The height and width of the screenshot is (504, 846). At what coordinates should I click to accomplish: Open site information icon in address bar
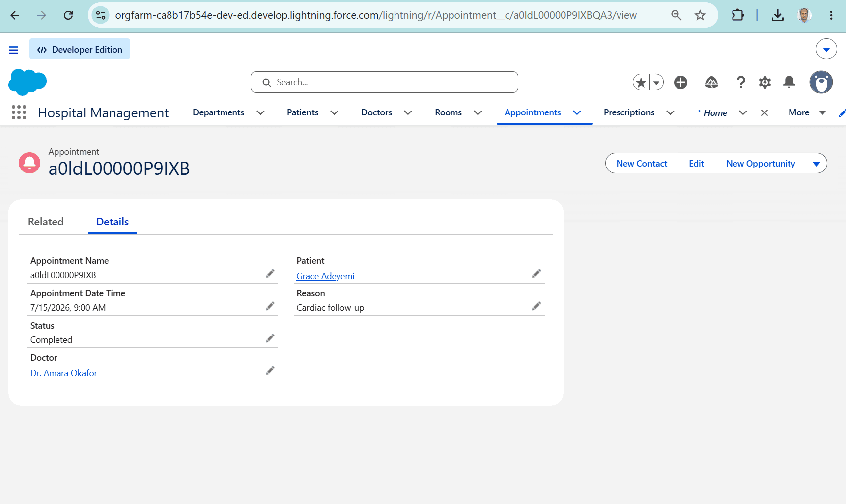pyautogui.click(x=101, y=15)
